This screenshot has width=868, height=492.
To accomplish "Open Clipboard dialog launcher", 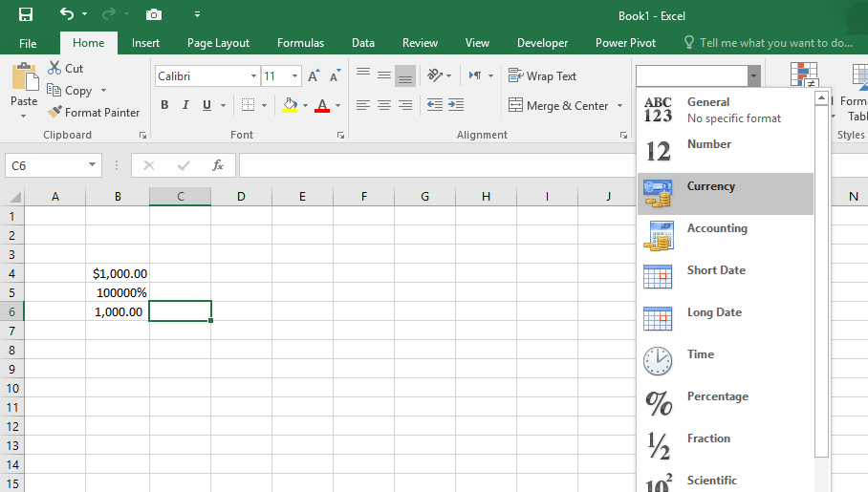I will (x=142, y=135).
